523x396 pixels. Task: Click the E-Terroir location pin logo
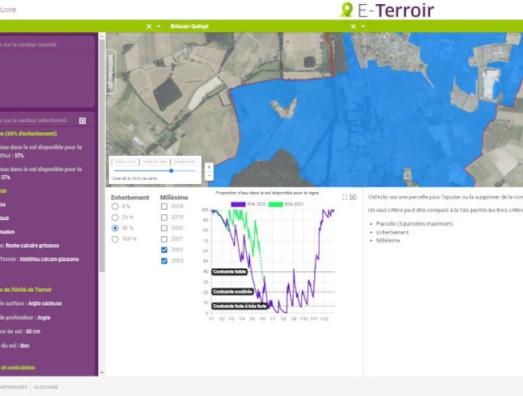(x=347, y=10)
